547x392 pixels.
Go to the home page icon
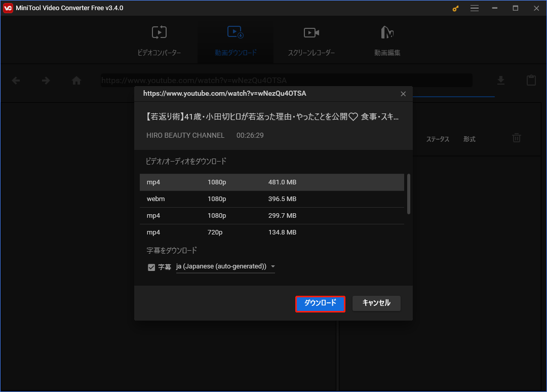point(76,81)
